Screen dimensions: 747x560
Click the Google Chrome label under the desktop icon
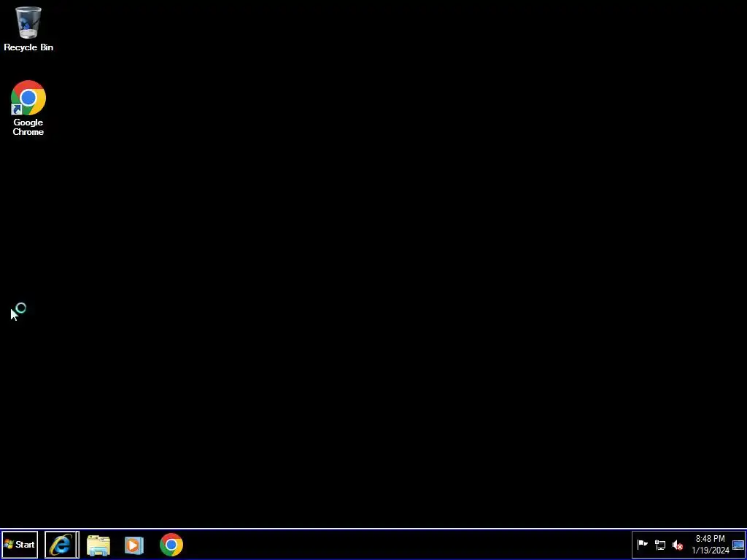[28, 127]
